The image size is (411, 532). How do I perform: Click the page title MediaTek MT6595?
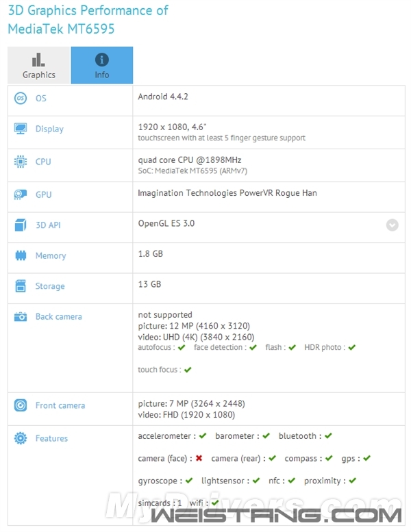(x=61, y=29)
